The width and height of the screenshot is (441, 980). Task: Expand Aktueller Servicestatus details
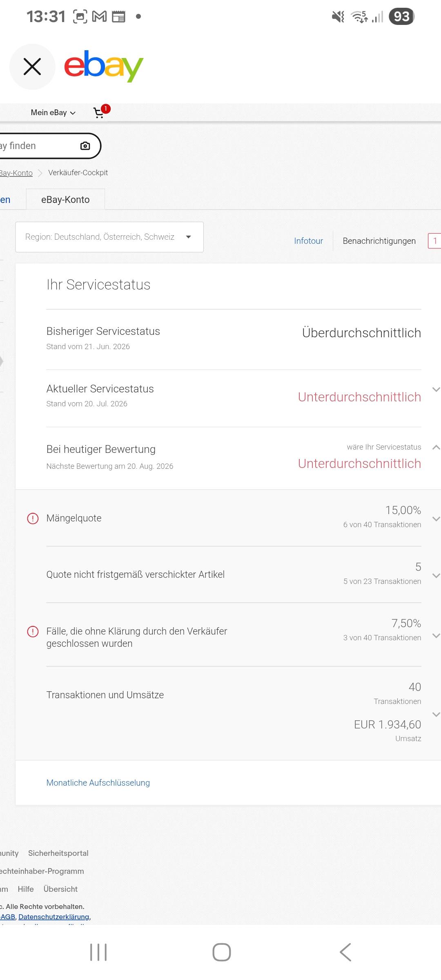tap(436, 389)
